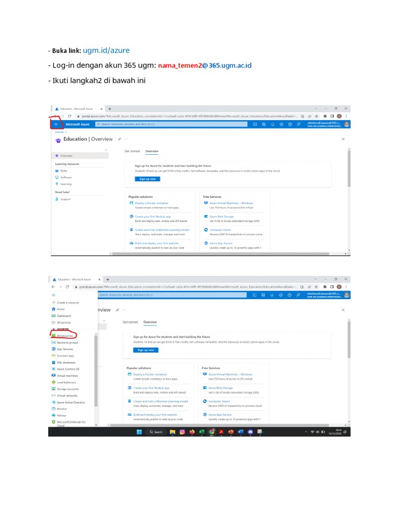Open Function App in the flyout menu
The image size is (399, 532).
pyautogui.click(x=65, y=356)
